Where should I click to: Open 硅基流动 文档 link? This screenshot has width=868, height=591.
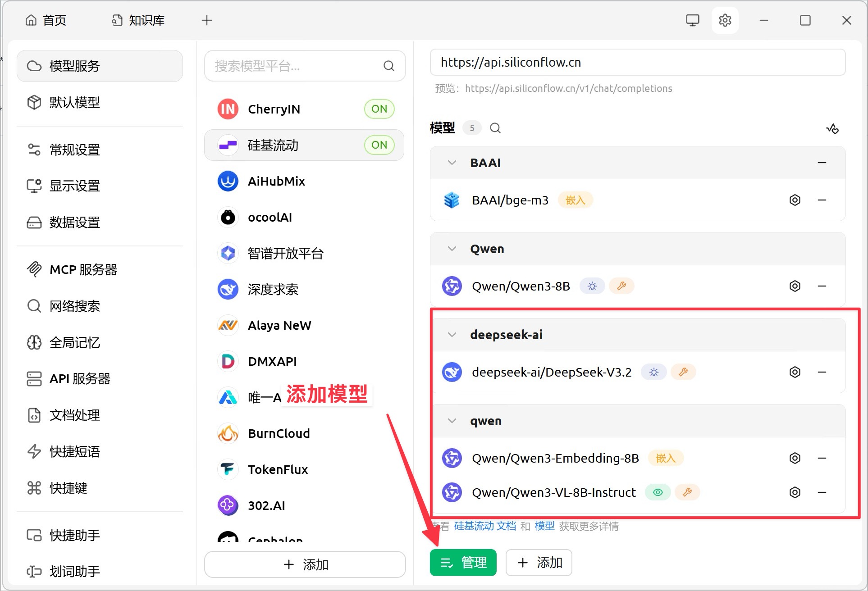(x=484, y=526)
